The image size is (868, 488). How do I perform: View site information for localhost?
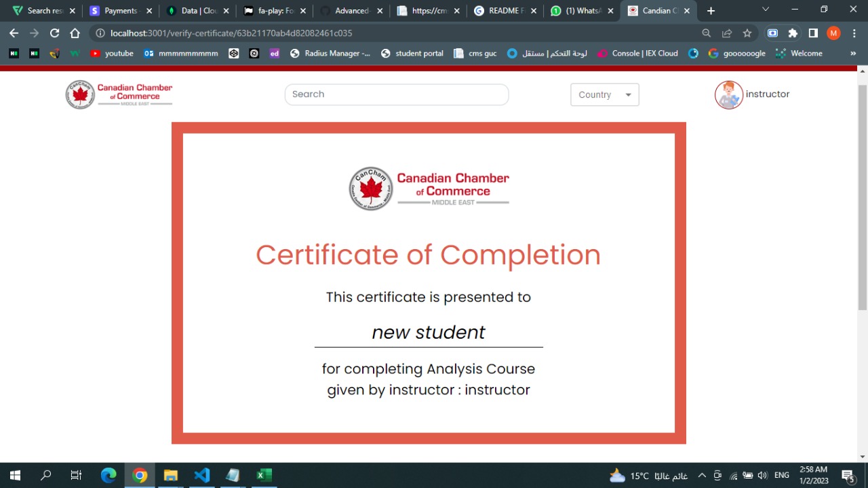(100, 33)
